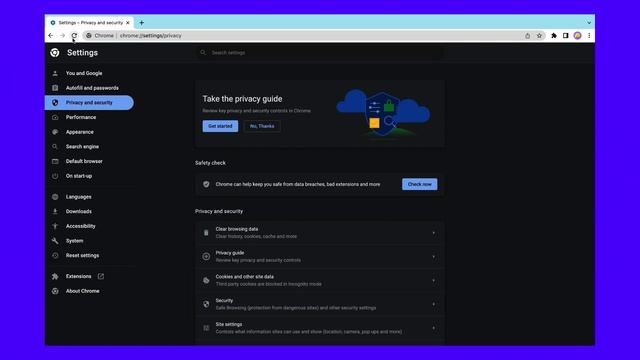Click the external-link icon beside Extensions

coord(101,276)
